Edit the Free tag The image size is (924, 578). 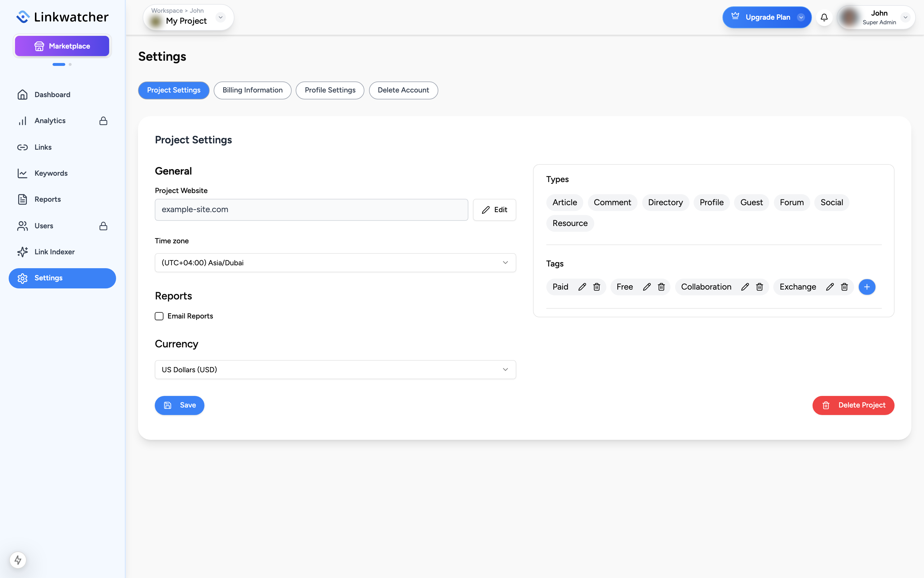point(647,287)
